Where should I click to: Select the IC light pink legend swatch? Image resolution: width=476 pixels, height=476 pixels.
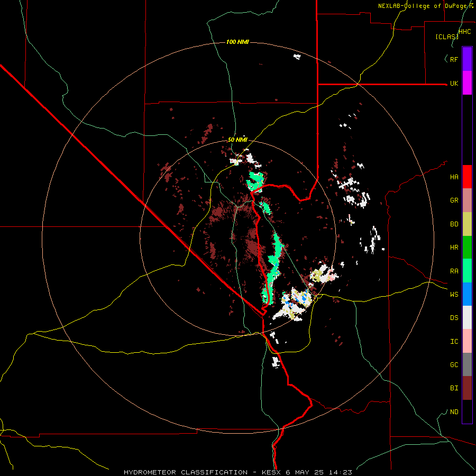coord(467,341)
